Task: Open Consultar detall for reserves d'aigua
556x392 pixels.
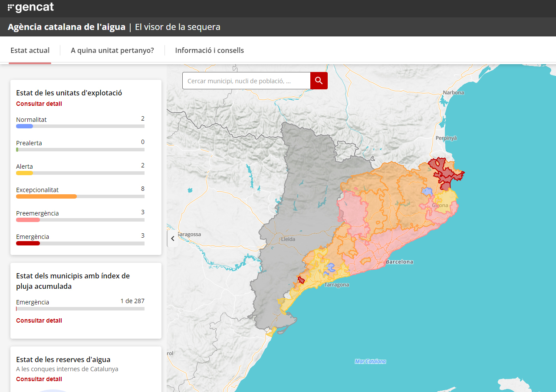Action: click(x=39, y=379)
